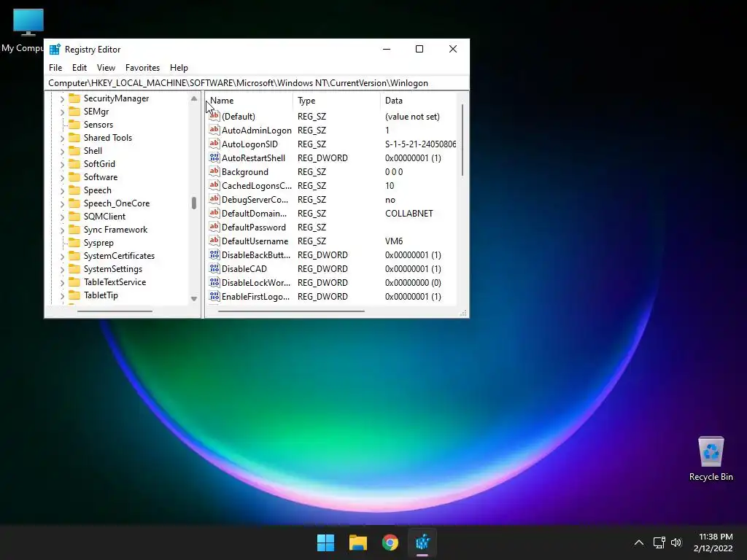Open the volume tray icon
Screen dimensions: 747x560
[676, 542]
